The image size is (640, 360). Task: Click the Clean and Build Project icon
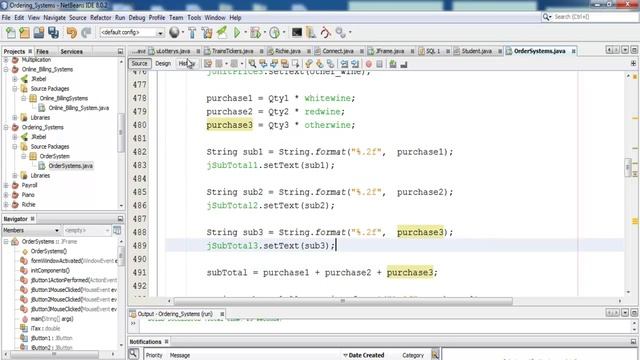point(207,33)
